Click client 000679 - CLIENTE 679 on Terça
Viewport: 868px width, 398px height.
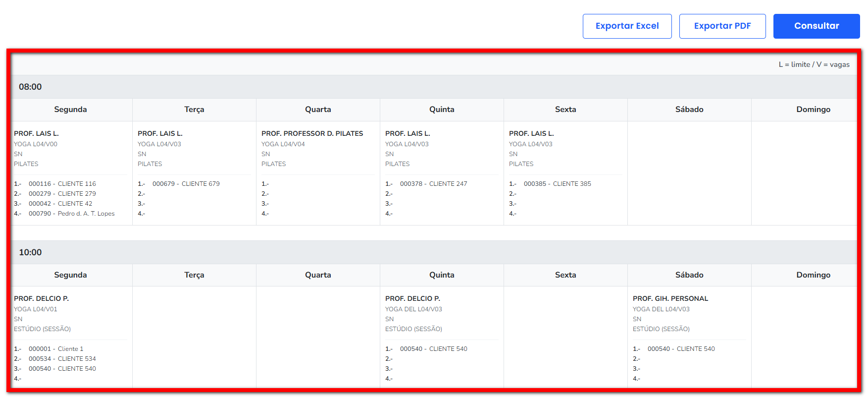pos(186,184)
